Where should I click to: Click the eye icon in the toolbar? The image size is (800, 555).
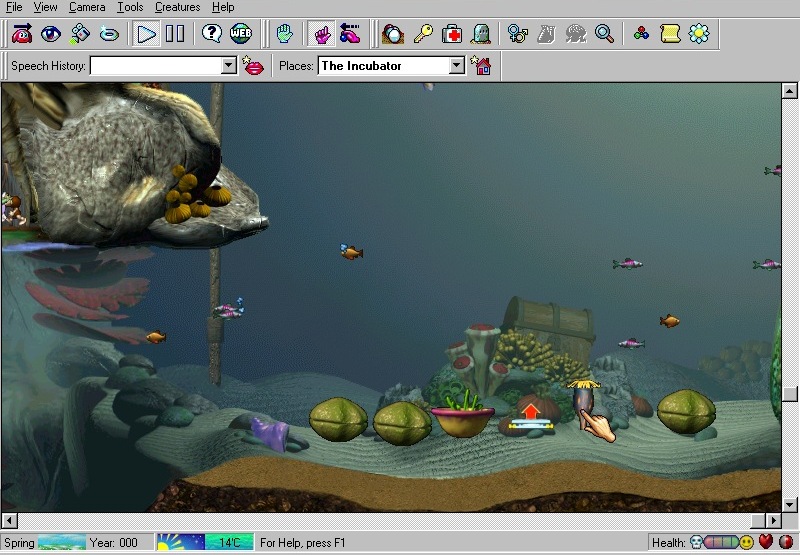point(50,34)
